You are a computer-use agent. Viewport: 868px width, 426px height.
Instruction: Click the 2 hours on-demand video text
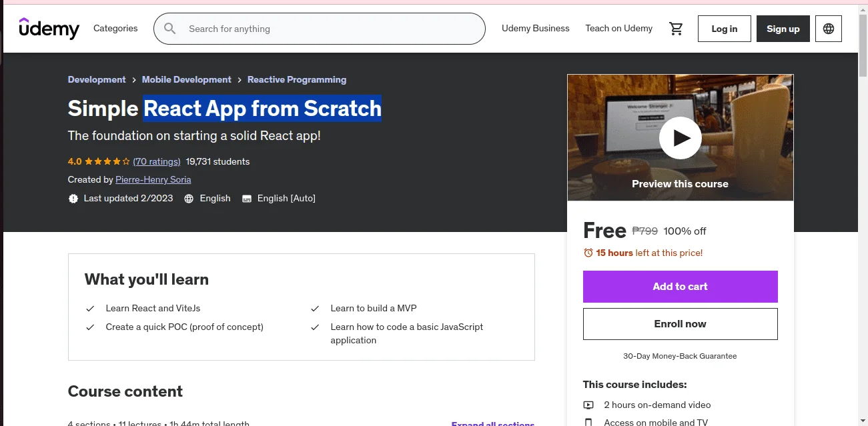(x=658, y=405)
